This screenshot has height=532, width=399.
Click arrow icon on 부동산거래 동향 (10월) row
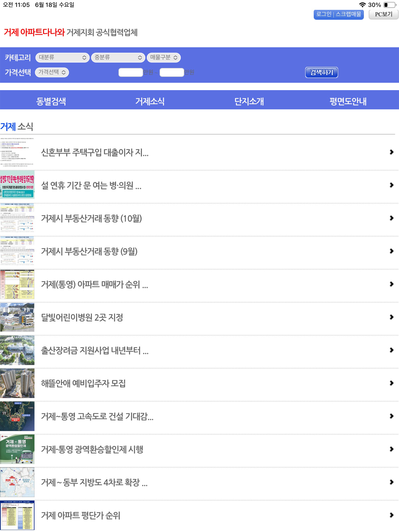[392, 218]
